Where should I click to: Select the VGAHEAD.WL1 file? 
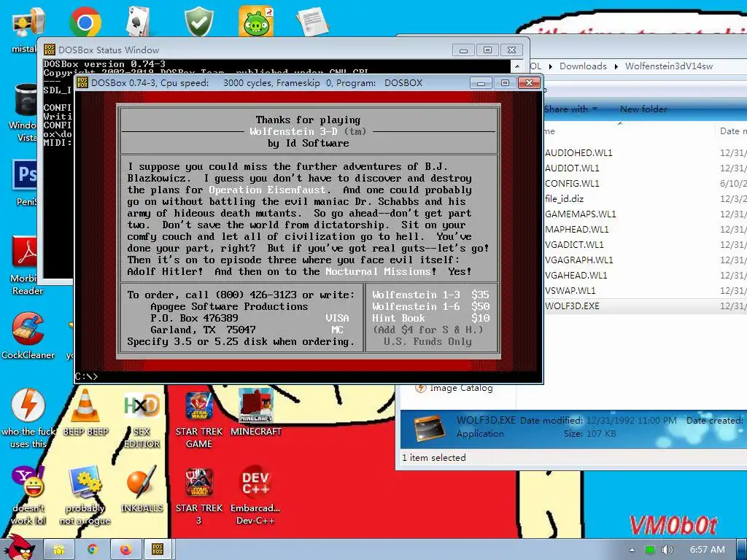coord(576,275)
